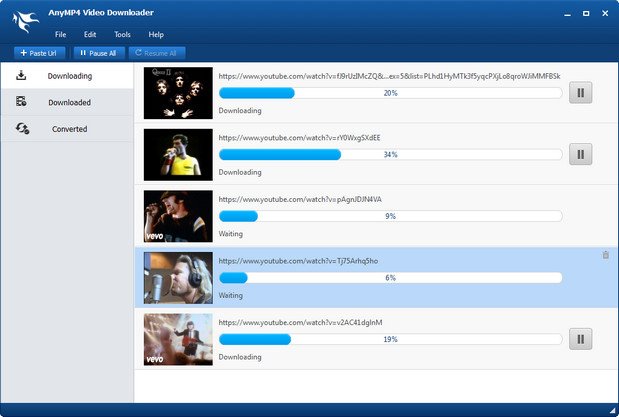
Task: Click the window resize grip icon
Action: (x=612, y=410)
